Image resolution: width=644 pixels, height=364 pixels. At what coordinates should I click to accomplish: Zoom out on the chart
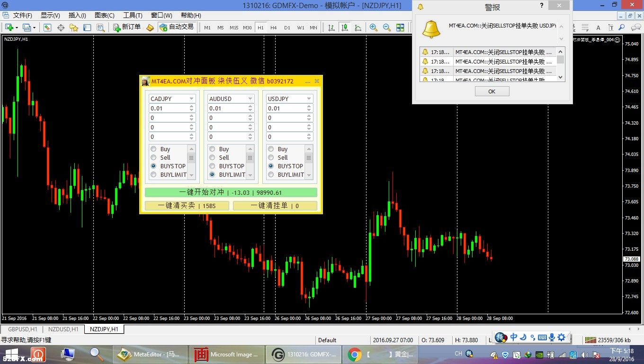[x=387, y=27]
